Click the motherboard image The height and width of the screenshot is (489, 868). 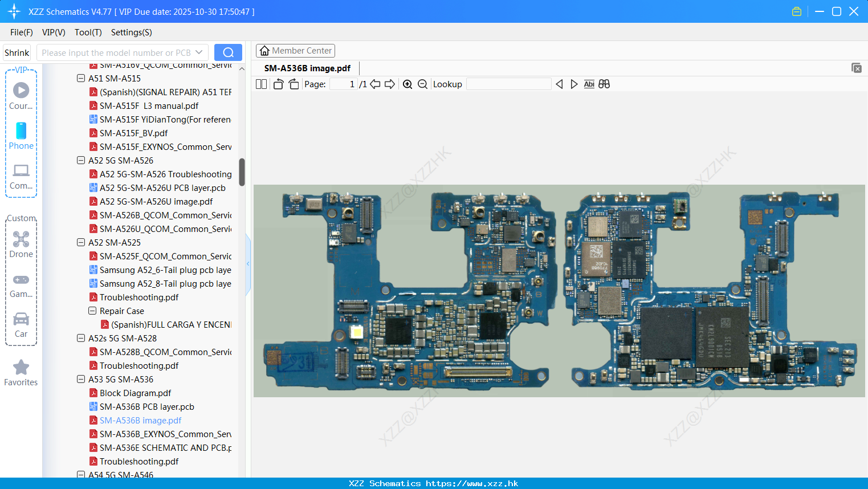559,291
